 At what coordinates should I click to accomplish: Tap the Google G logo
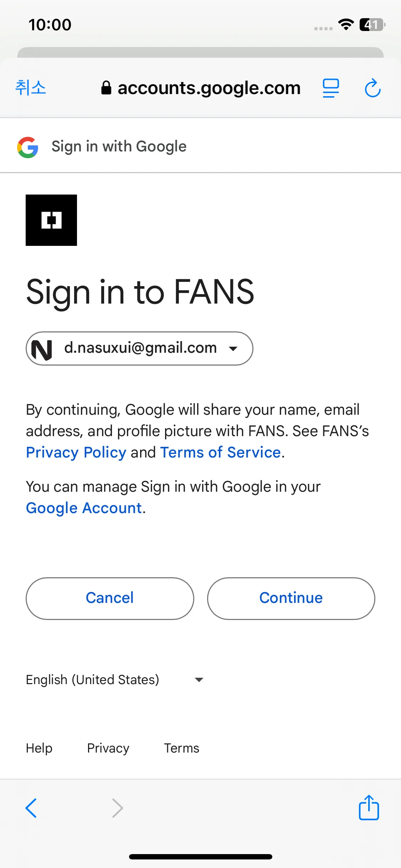pyautogui.click(x=28, y=147)
